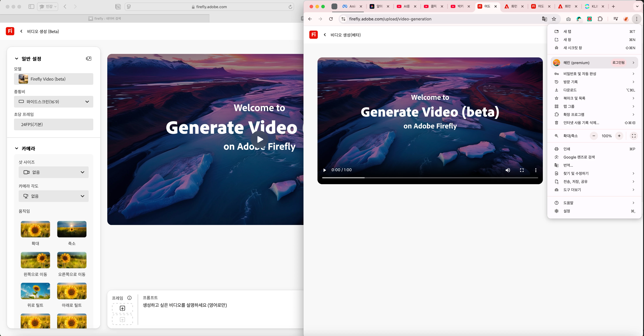Open Chrome extensions puzzle icon

pyautogui.click(x=600, y=19)
